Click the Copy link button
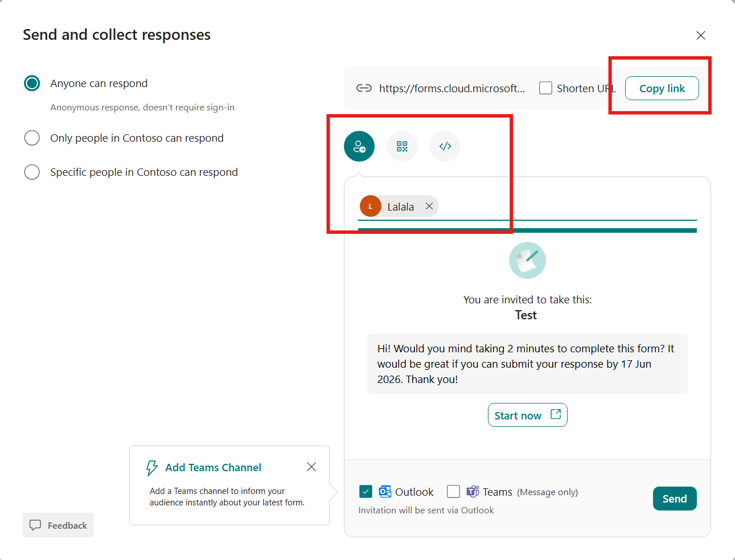 [x=662, y=88]
